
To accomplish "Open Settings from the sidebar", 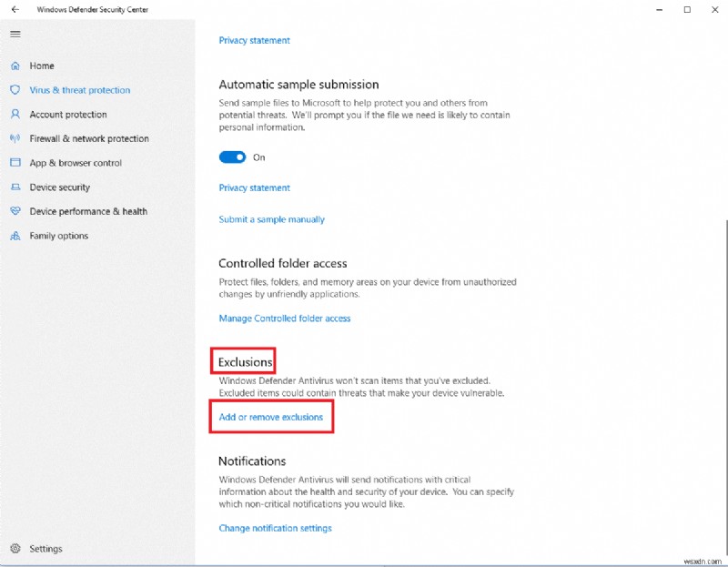I will point(45,549).
